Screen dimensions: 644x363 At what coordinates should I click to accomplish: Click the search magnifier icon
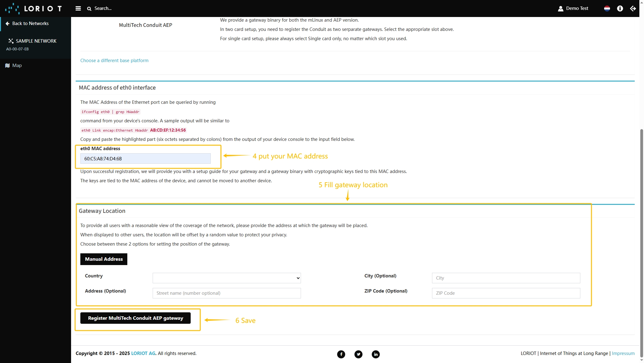coord(89,9)
